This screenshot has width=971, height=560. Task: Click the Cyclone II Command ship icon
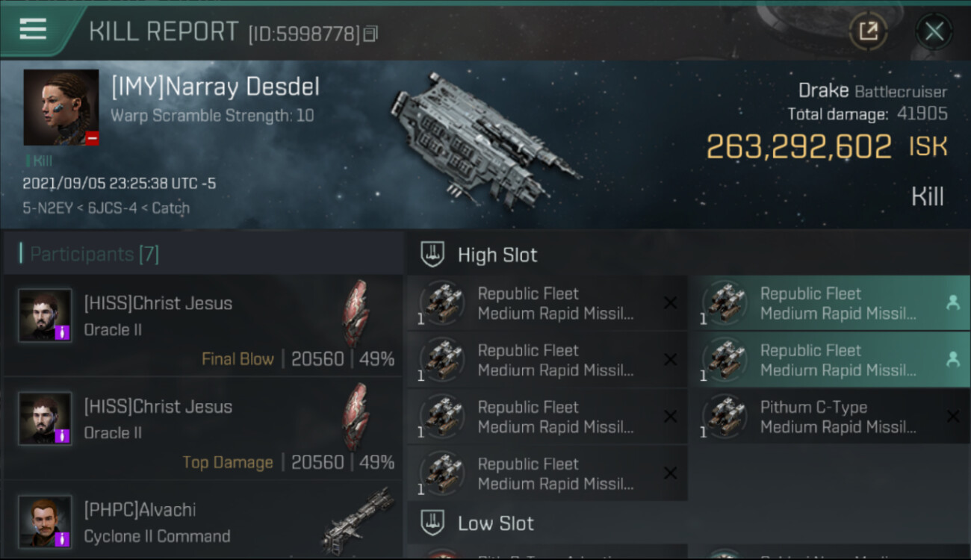(x=357, y=520)
